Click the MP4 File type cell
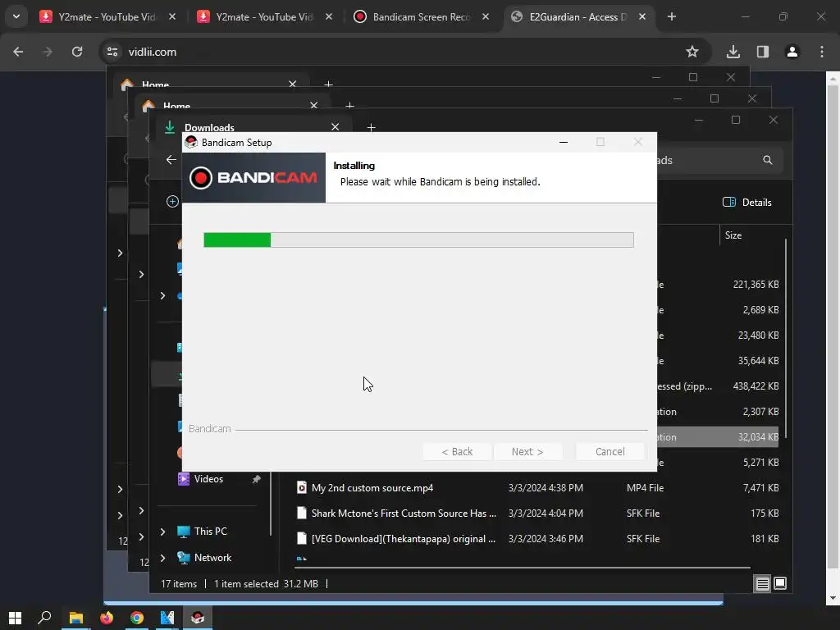Screen dimensions: 840x630 coord(645,488)
